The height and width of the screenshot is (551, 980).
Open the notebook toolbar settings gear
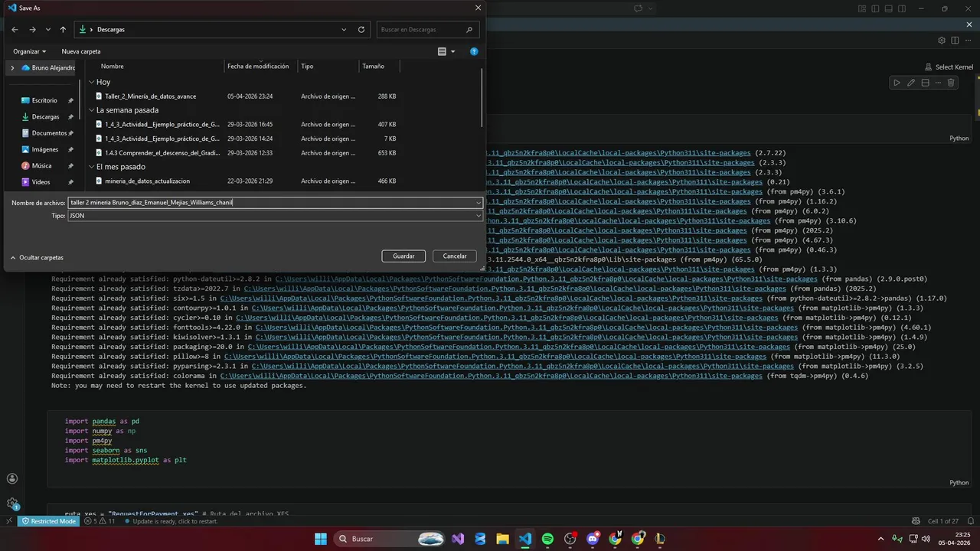pos(942,41)
